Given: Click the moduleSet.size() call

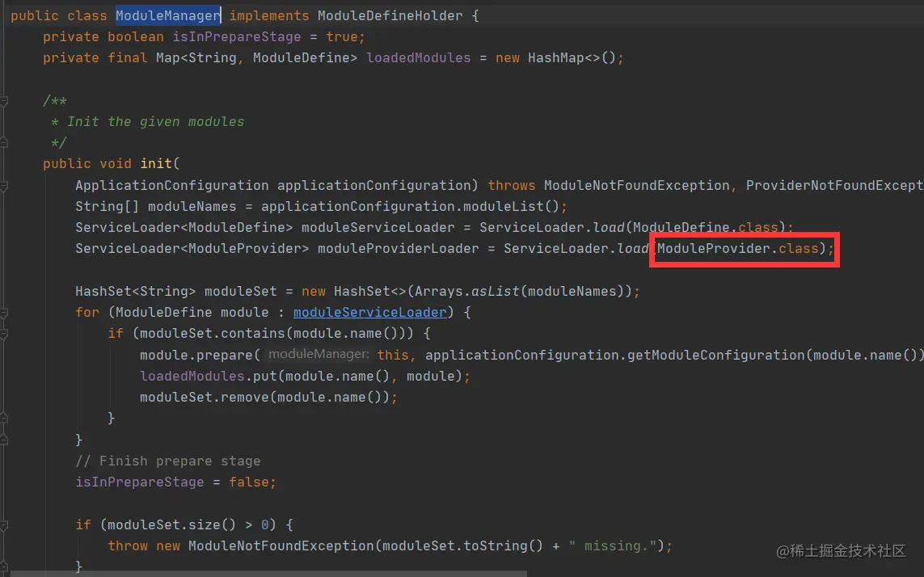Looking at the screenshot, I should tap(171, 524).
